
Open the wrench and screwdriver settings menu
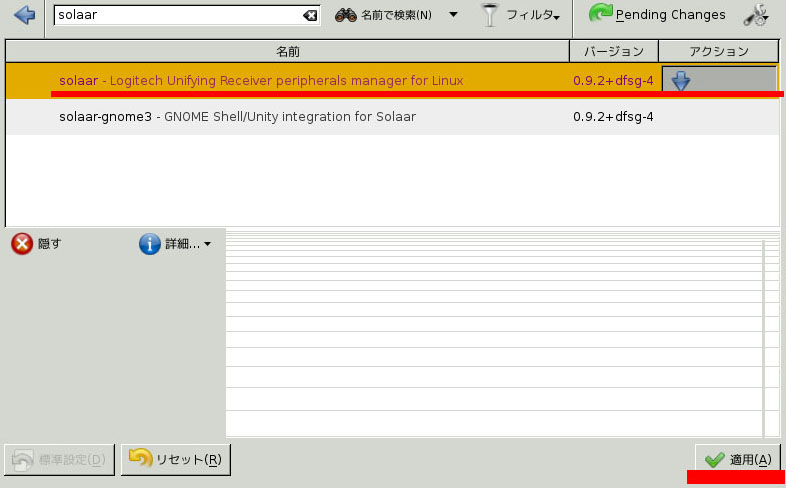(x=756, y=15)
